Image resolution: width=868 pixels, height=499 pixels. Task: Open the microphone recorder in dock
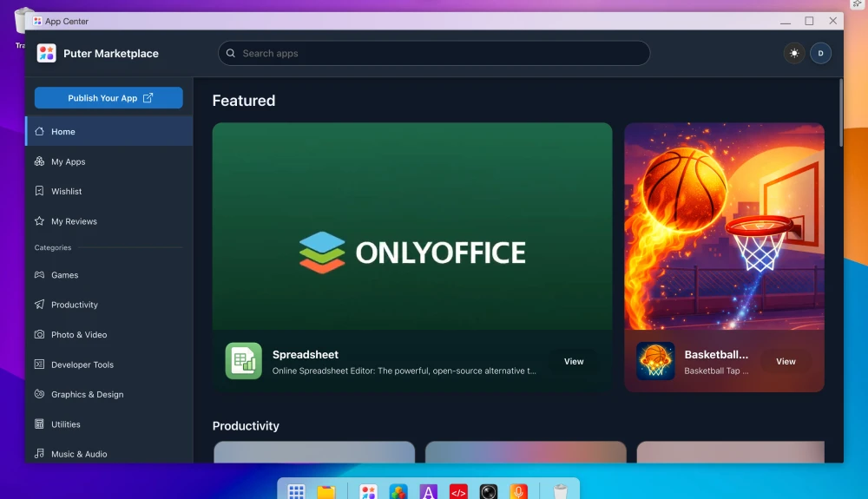coord(518,491)
